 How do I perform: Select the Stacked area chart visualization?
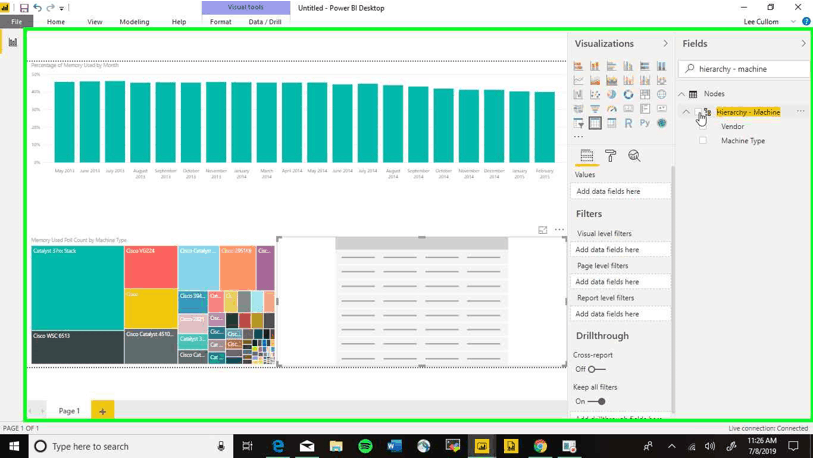pyautogui.click(x=612, y=80)
